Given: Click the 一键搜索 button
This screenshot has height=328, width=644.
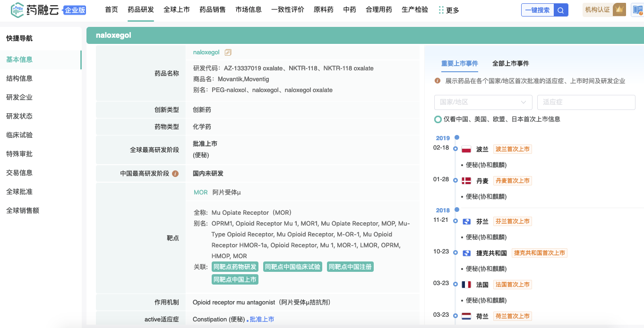Looking at the screenshot, I should pyautogui.click(x=538, y=10).
